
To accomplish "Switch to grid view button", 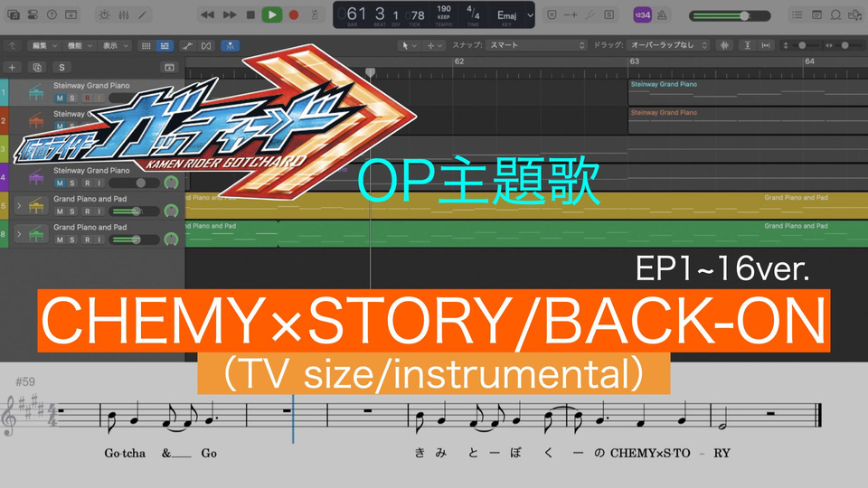I will click(x=146, y=46).
